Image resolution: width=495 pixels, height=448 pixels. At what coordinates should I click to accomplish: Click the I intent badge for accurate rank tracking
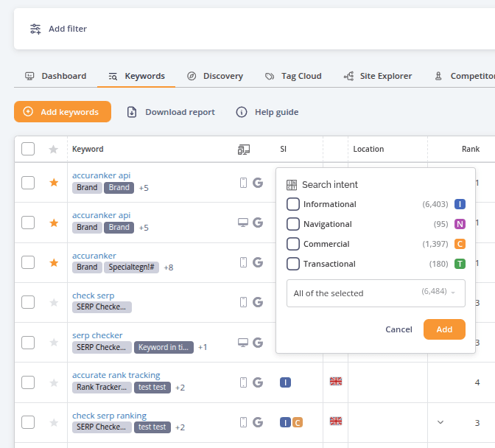click(285, 382)
